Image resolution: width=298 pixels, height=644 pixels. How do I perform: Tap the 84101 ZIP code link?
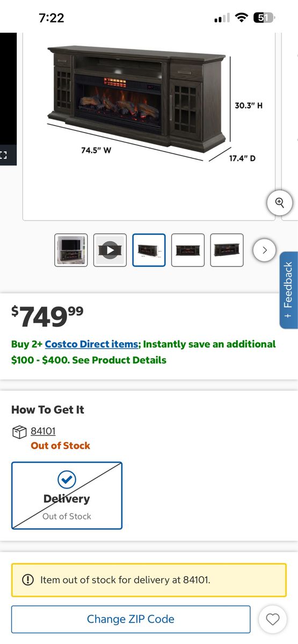pyautogui.click(x=43, y=431)
